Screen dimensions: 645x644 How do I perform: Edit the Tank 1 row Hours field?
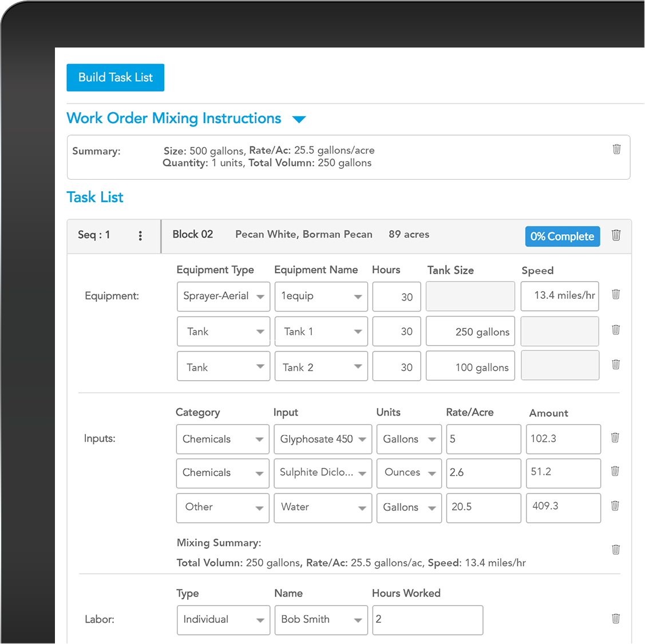tap(397, 331)
